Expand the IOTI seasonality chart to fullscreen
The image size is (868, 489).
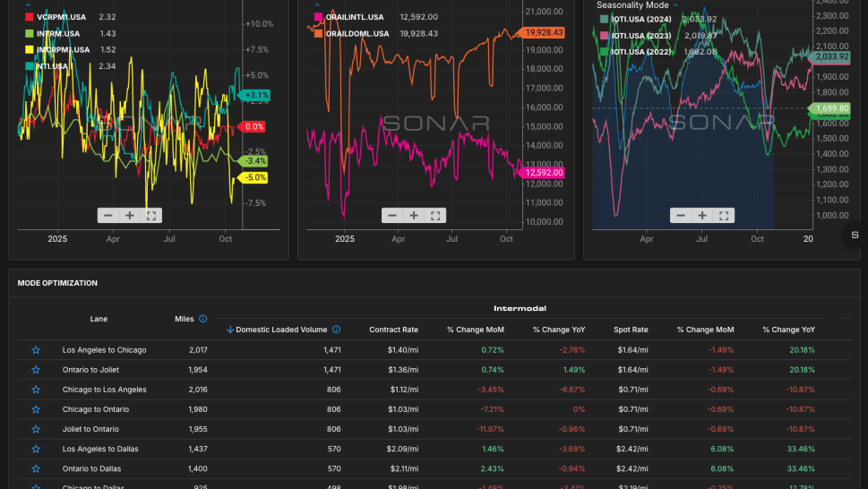pyautogui.click(x=724, y=216)
